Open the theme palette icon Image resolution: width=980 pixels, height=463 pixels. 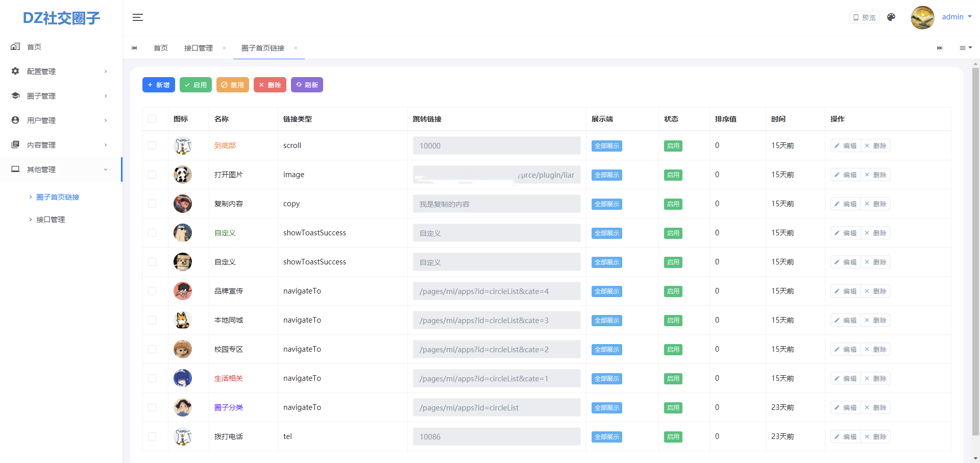coord(891,17)
